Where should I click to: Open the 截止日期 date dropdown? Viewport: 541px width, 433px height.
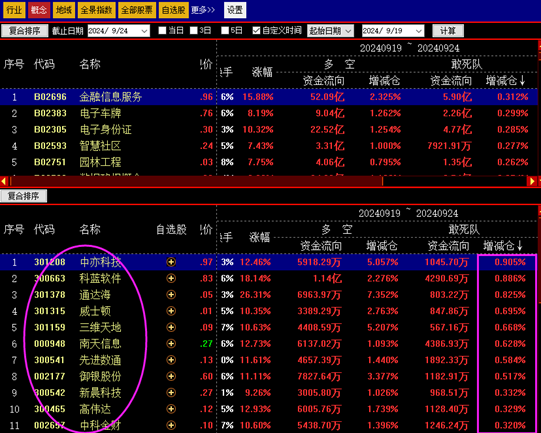145,31
